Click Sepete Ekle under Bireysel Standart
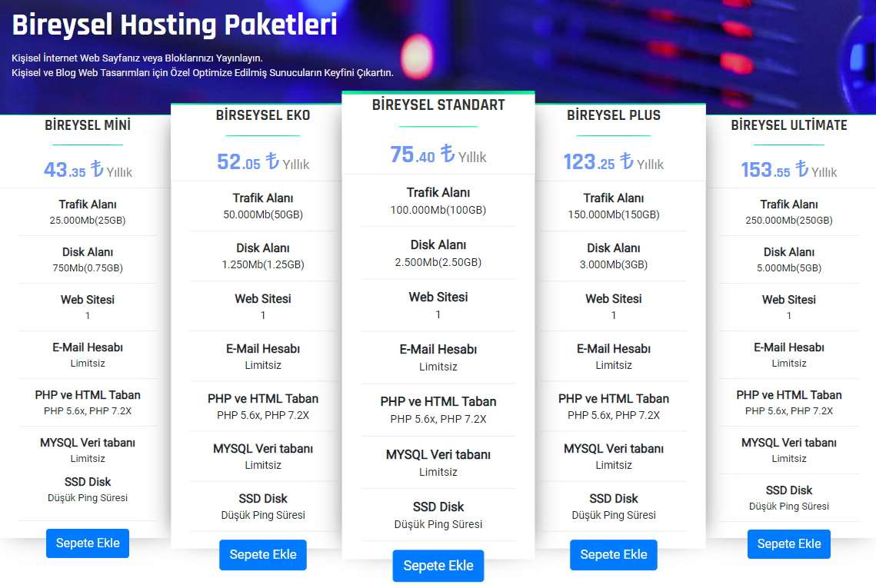Image resolution: width=876 pixels, height=588 pixels. (x=438, y=566)
